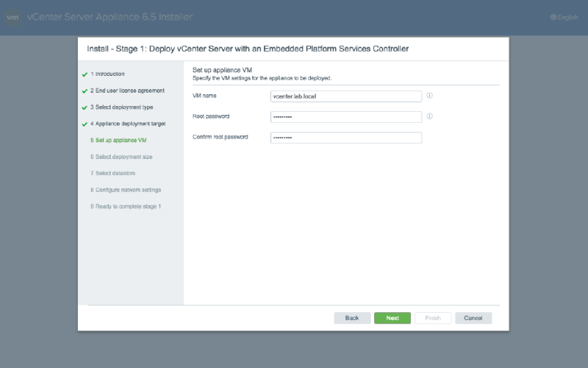
Task: Click the green checkmark beside Introduction
Action: point(85,74)
